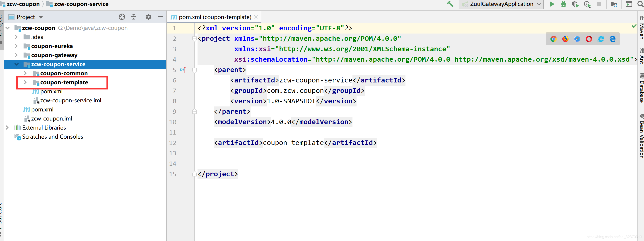Select the zcw-coupon-service module row
The image size is (644, 241).
[x=85, y=64]
